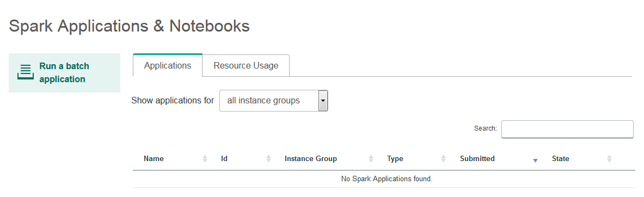
Task: Click the 'Show applications for' label
Action: click(x=173, y=101)
